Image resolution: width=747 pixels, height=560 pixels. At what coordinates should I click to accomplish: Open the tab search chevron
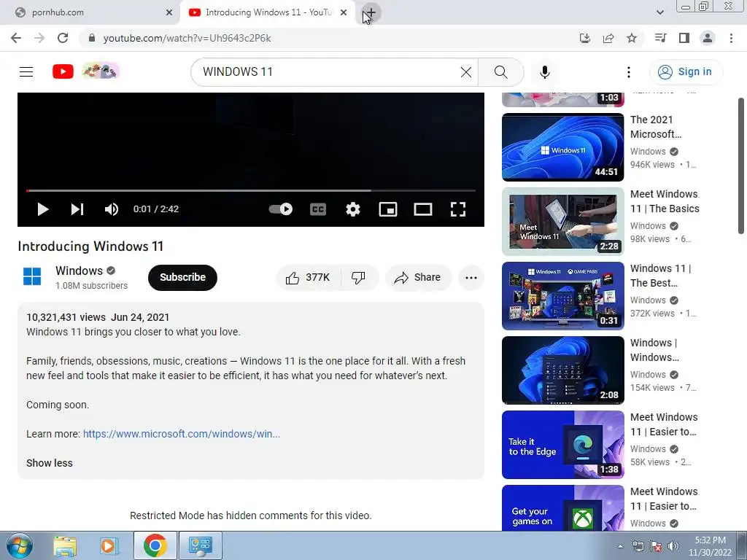(x=659, y=13)
